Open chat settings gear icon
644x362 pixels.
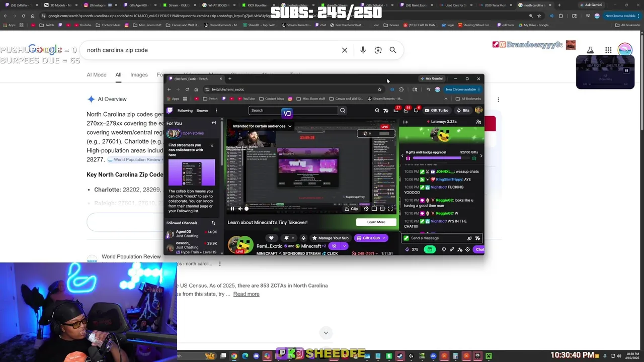tap(467, 249)
